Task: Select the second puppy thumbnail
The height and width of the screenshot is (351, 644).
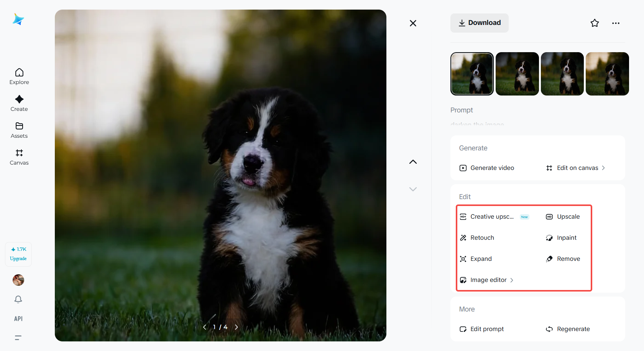Action: (x=517, y=74)
